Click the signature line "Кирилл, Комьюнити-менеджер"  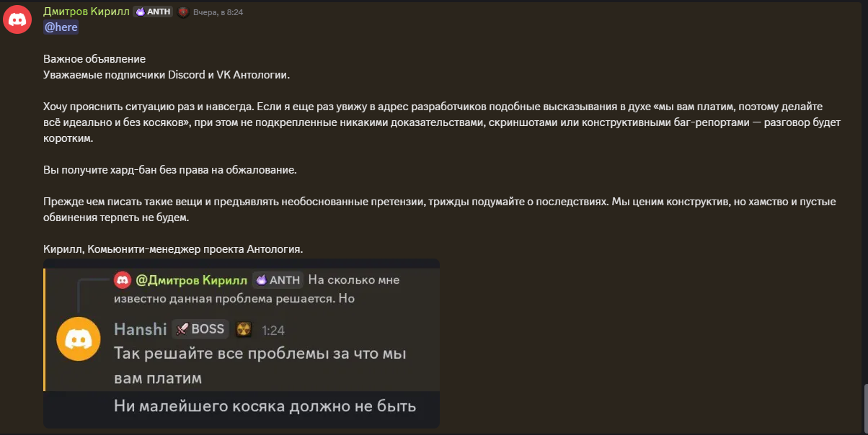click(x=173, y=249)
